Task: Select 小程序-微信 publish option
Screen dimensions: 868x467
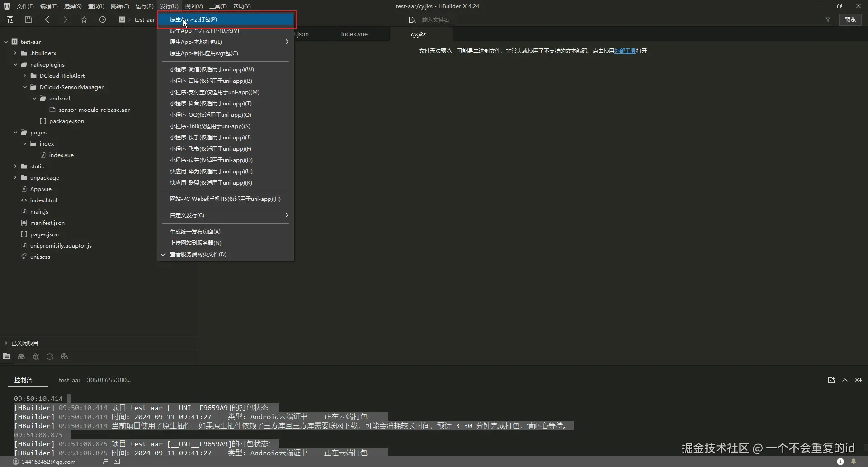Action: point(212,70)
